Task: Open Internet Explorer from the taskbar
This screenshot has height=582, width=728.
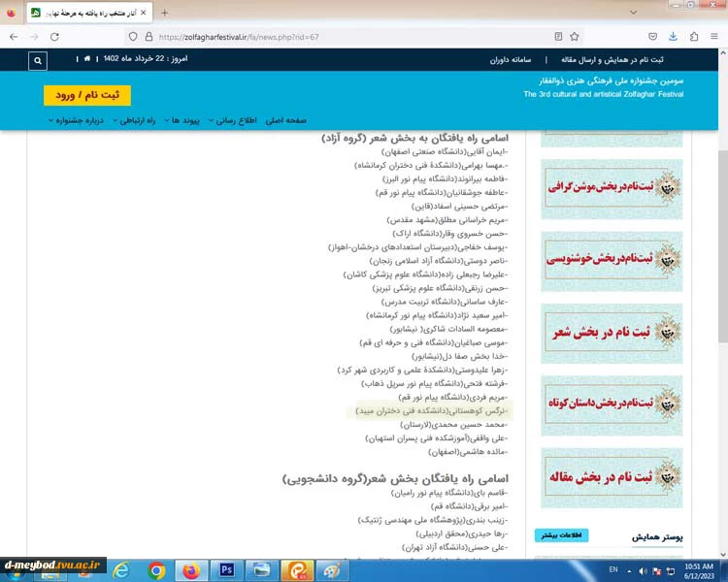Action: click(121, 570)
